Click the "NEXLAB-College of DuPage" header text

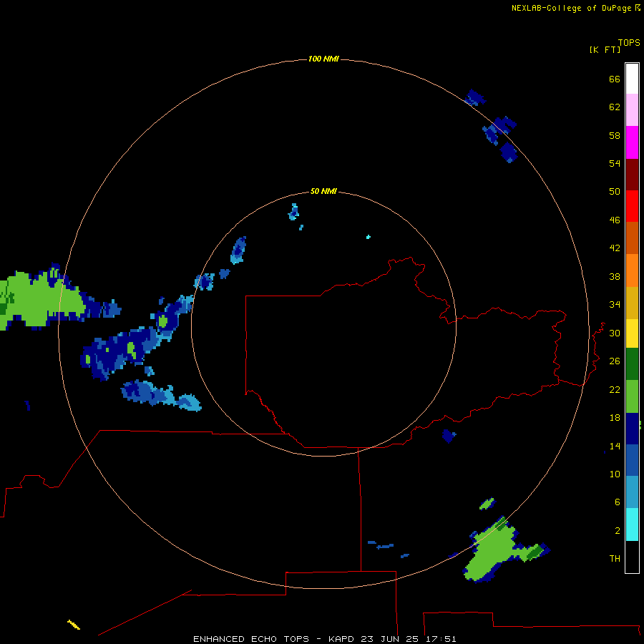(571, 8)
